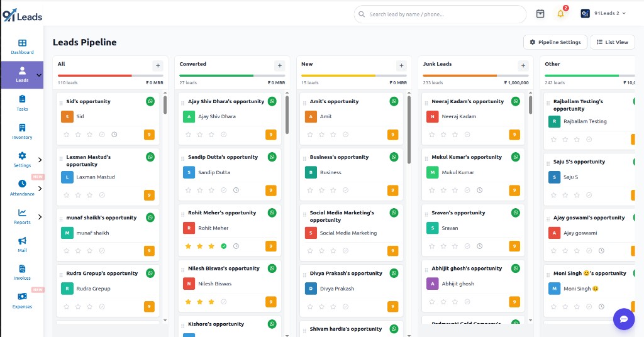Click WhatsApp icon on Amit's opportunity
The width and height of the screenshot is (644, 337).
(x=394, y=101)
